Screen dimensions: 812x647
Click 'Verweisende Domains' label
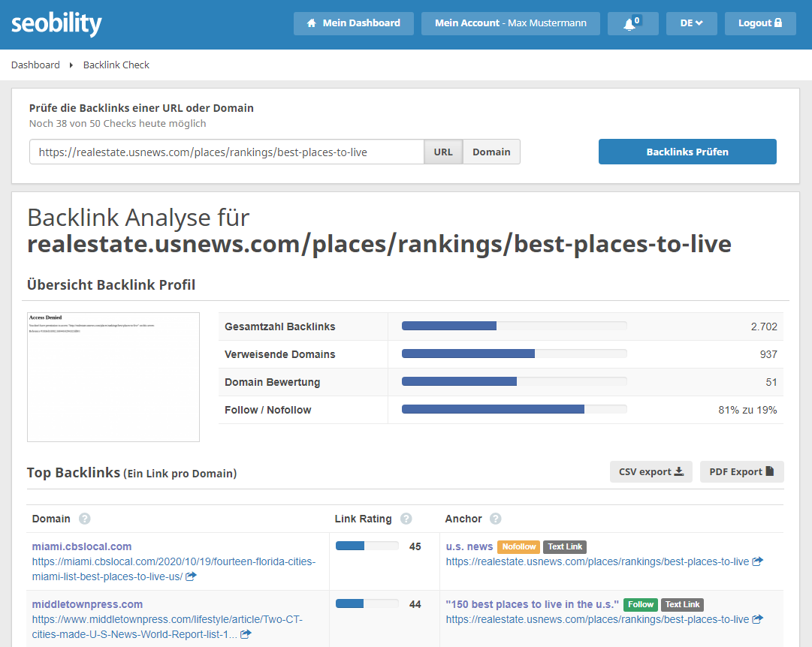pyautogui.click(x=279, y=354)
